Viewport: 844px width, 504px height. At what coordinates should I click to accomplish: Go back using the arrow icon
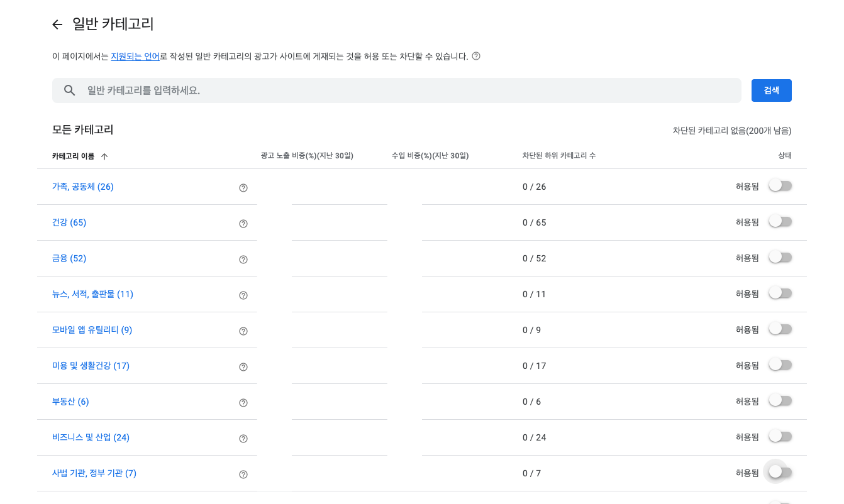(57, 25)
